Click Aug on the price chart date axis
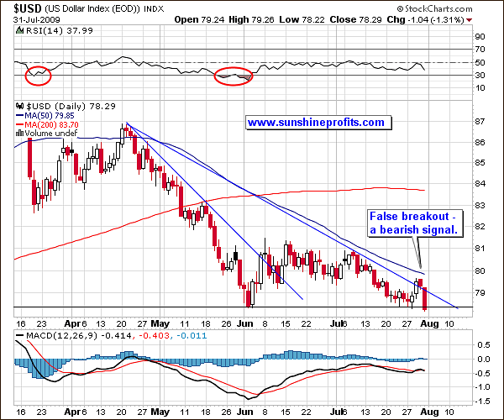The width and height of the screenshot is (504, 420). click(430, 323)
